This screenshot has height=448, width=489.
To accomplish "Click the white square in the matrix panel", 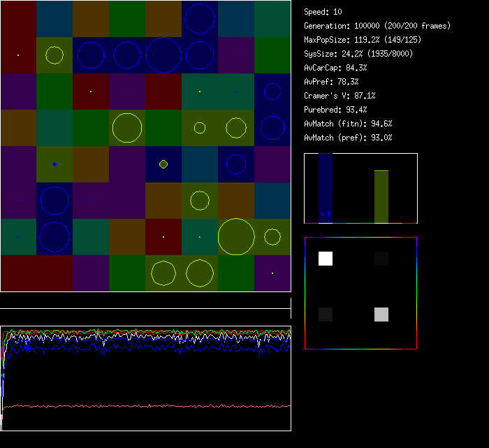I will (x=326, y=259).
